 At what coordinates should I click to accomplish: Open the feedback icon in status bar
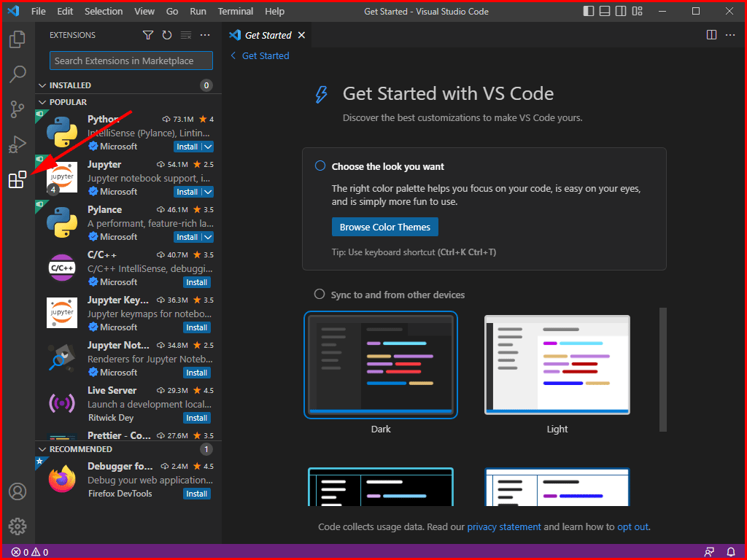(x=709, y=553)
